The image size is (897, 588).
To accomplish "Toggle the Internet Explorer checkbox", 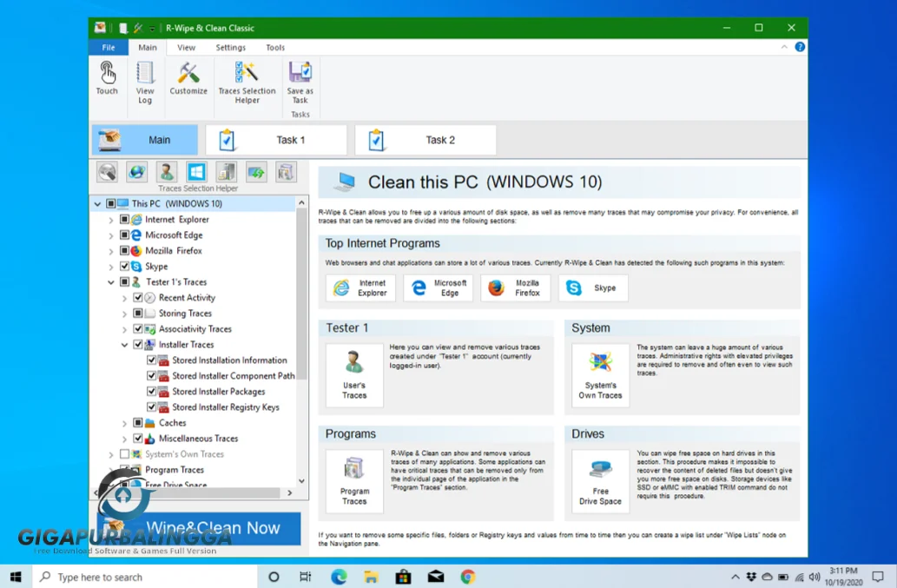I will 124,219.
